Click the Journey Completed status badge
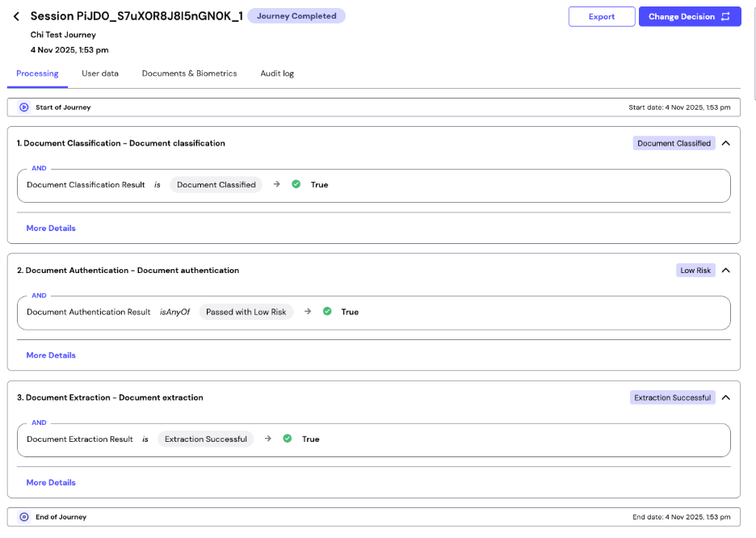Viewport: 756px width, 538px height. [x=296, y=16]
